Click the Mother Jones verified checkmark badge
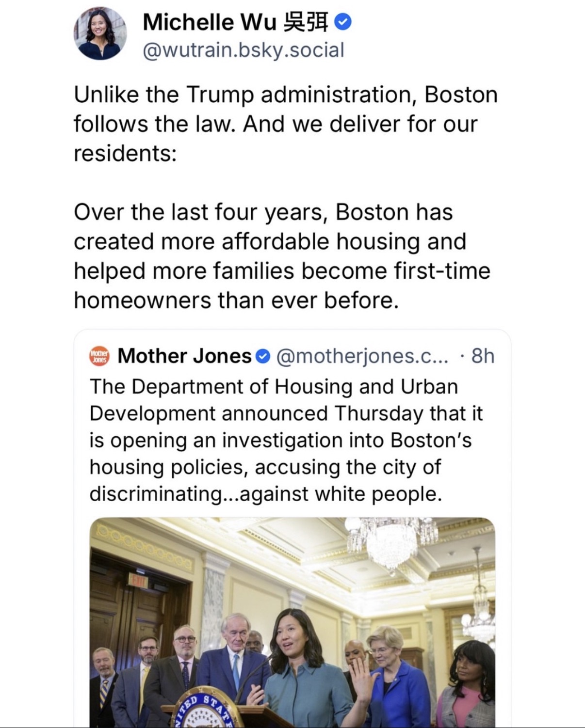Viewport: 585px width, 728px height. [x=262, y=357]
